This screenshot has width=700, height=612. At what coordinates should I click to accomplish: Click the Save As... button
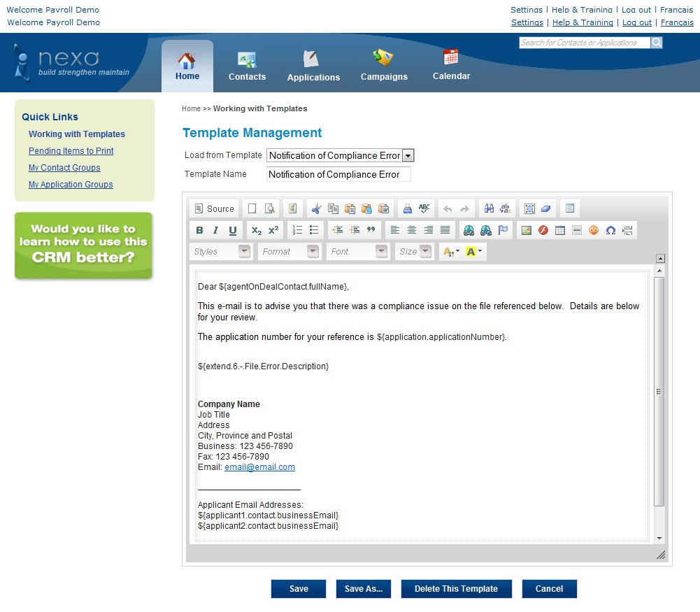(364, 589)
